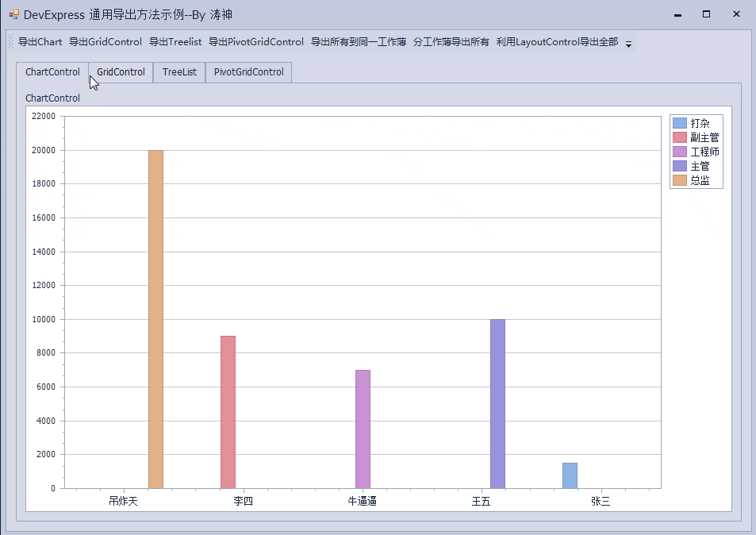756x535 pixels.
Task: Click the toolbar drag grip handle
Action: tap(11, 42)
